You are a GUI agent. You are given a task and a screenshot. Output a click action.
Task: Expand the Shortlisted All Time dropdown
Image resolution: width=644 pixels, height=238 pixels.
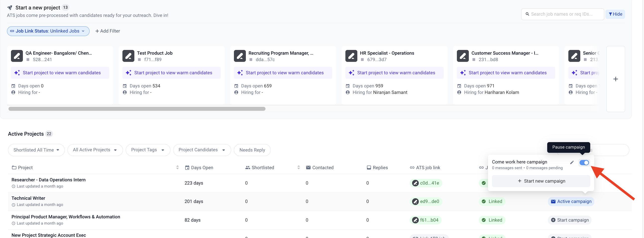tap(36, 150)
